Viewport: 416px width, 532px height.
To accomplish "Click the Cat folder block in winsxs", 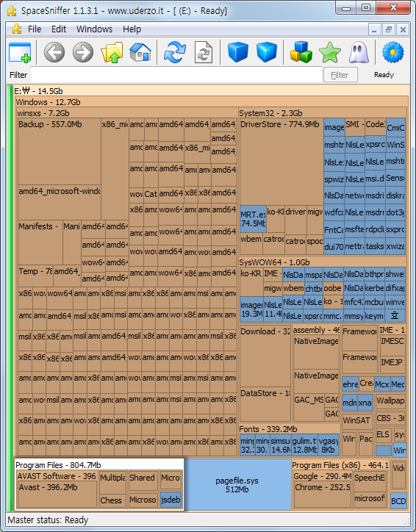I will pyautogui.click(x=151, y=194).
